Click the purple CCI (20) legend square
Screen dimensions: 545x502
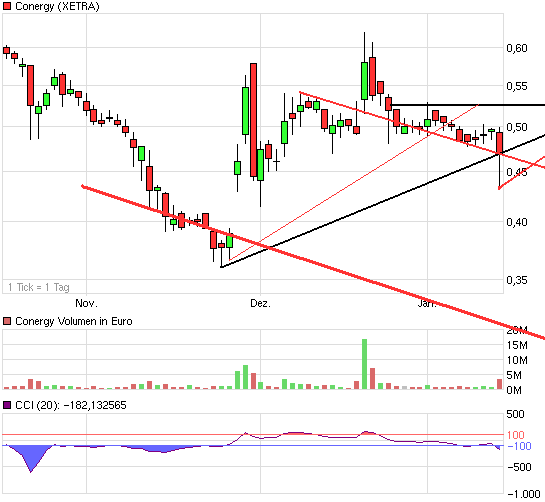7,405
